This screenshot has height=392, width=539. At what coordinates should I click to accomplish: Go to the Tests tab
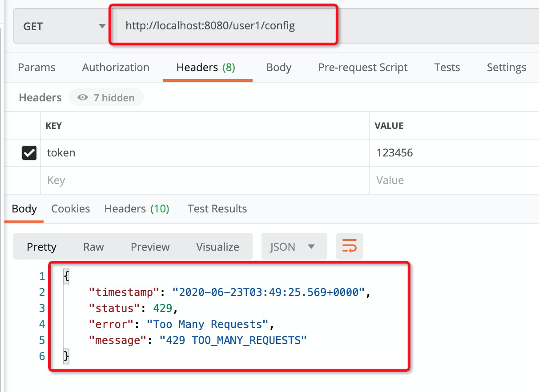(446, 68)
